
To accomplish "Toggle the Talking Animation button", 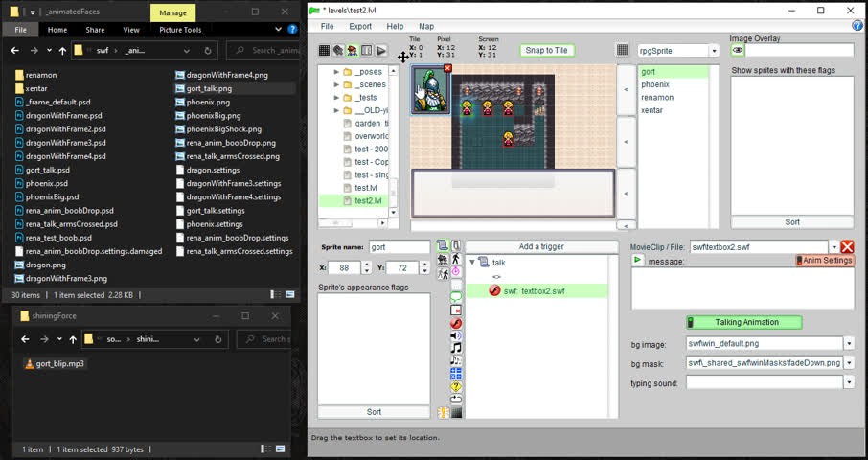I will (x=744, y=322).
